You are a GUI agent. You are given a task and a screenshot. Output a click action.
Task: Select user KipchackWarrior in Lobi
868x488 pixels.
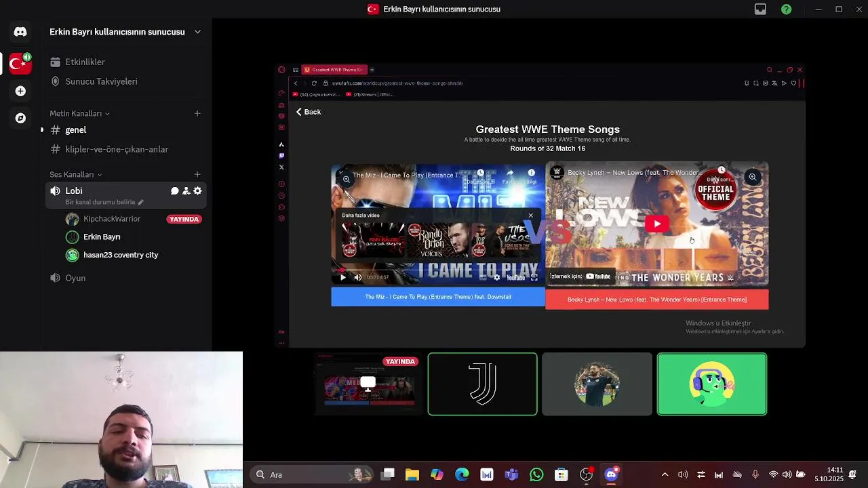[x=112, y=219]
